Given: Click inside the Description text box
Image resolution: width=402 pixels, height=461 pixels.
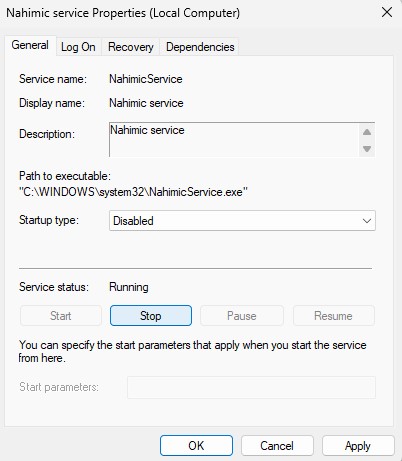Looking at the screenshot, I should pyautogui.click(x=234, y=140).
